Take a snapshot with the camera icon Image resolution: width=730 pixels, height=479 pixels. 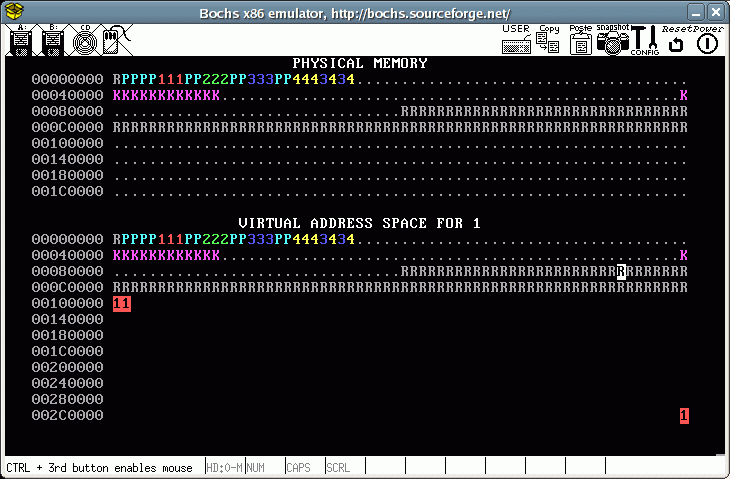(612, 40)
